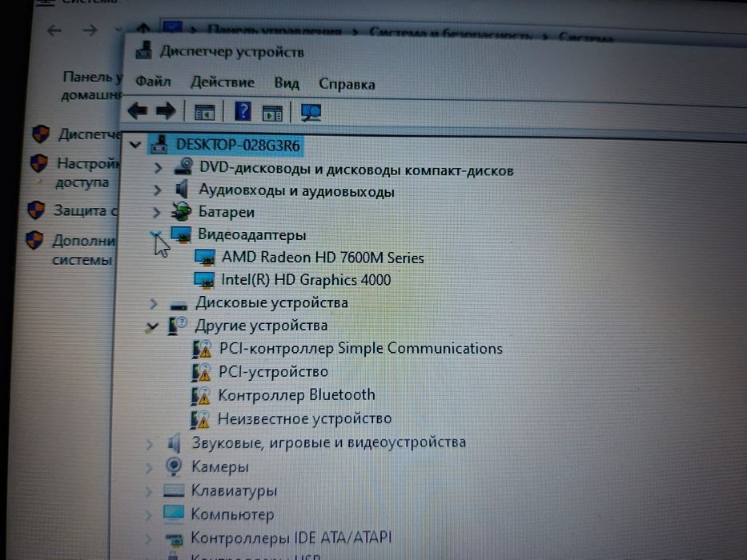
Task: Click the webcam icon beside Камеры
Action: pyautogui.click(x=174, y=466)
